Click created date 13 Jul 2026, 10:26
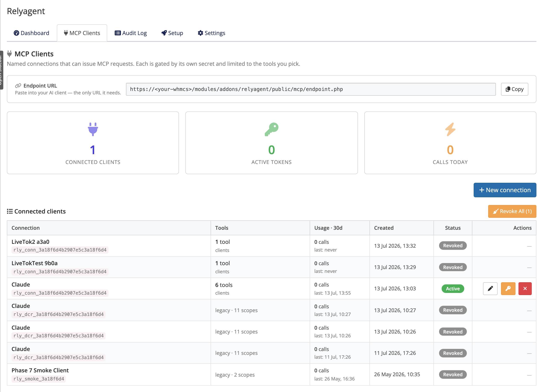Viewport: 539px width, 392px height. pos(395,331)
